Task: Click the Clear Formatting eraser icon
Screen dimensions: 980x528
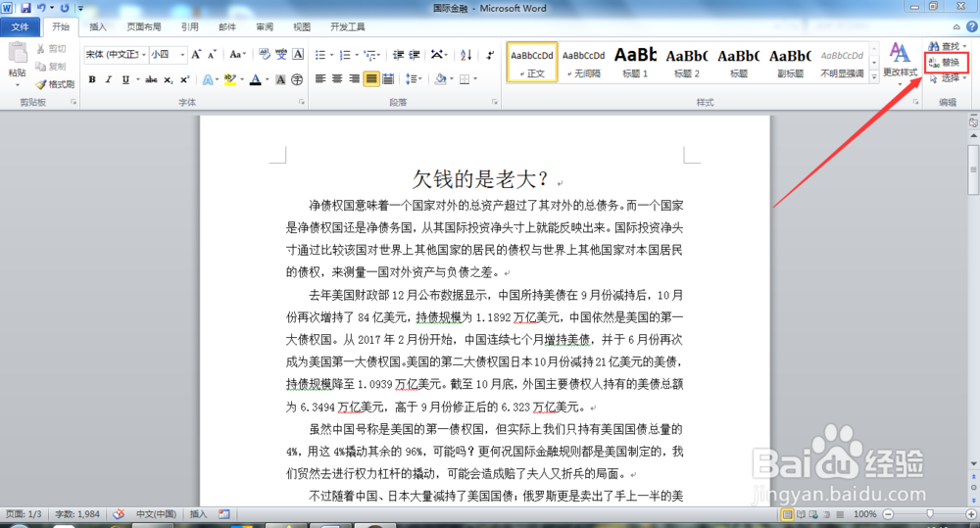Action: (264, 54)
